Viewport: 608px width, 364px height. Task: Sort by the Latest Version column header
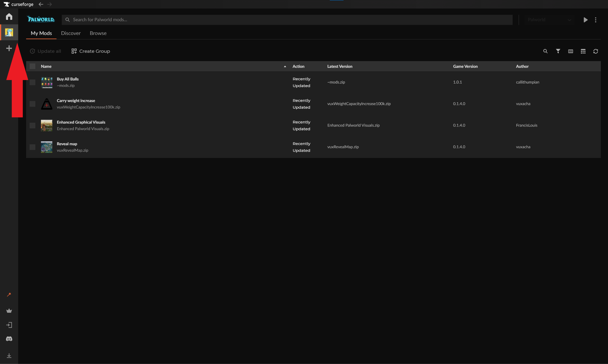click(x=340, y=66)
